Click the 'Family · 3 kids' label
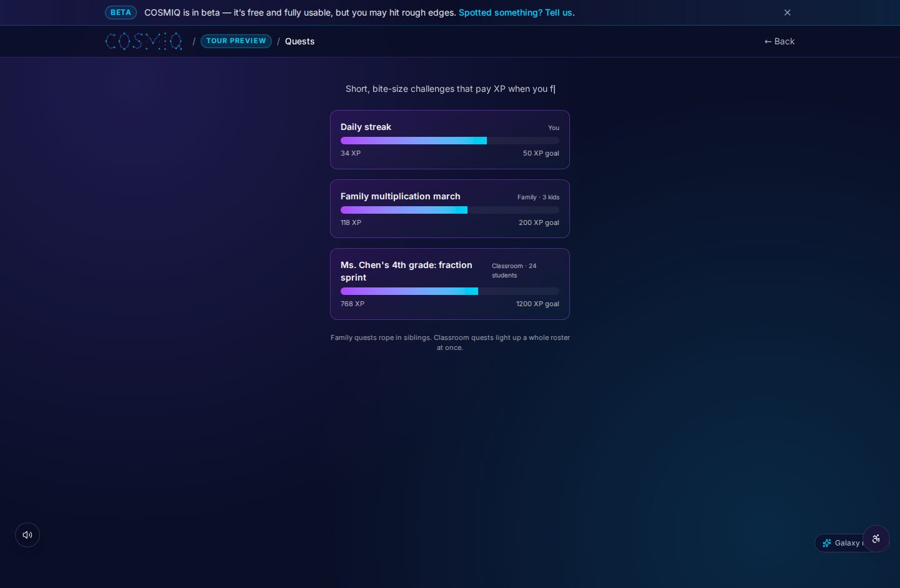Screen dimensions: 900x588 [538, 197]
